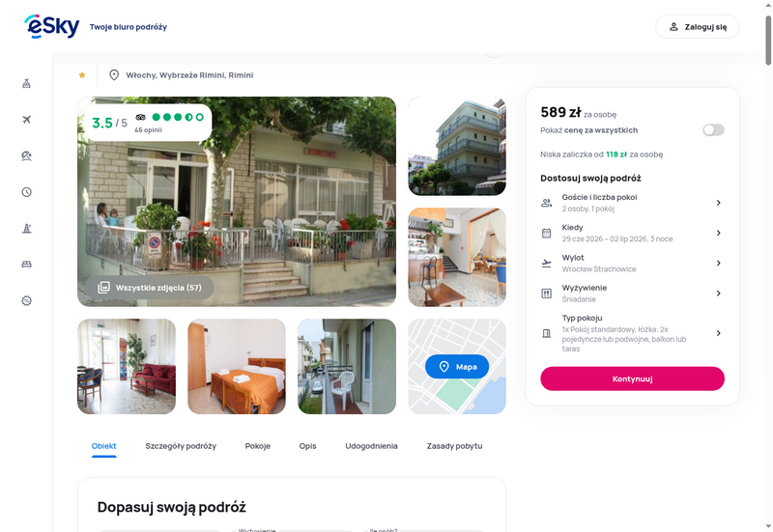Image resolution: width=773 pixels, height=532 pixels.
Task: Open the last minute clock sidebar icon
Action: click(x=27, y=192)
